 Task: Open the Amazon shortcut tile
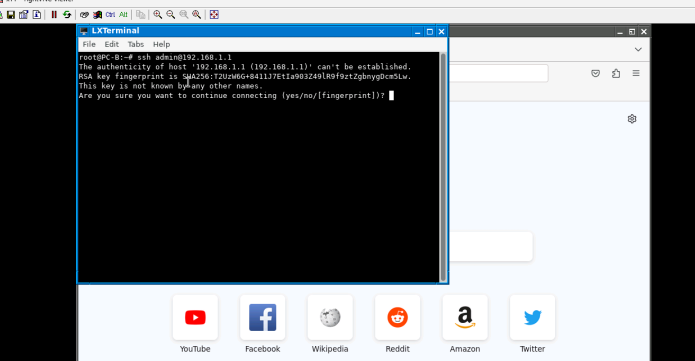(x=465, y=318)
